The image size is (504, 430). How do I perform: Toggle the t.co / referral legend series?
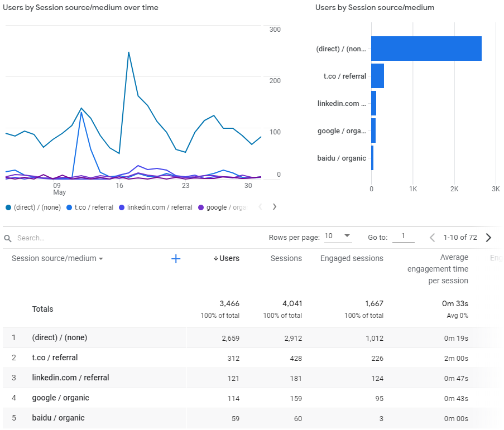(90, 207)
